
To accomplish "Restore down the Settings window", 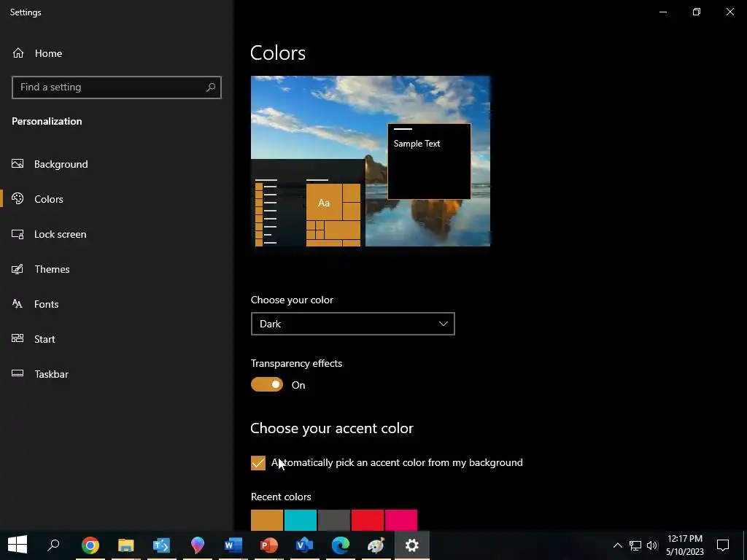I will click(697, 12).
